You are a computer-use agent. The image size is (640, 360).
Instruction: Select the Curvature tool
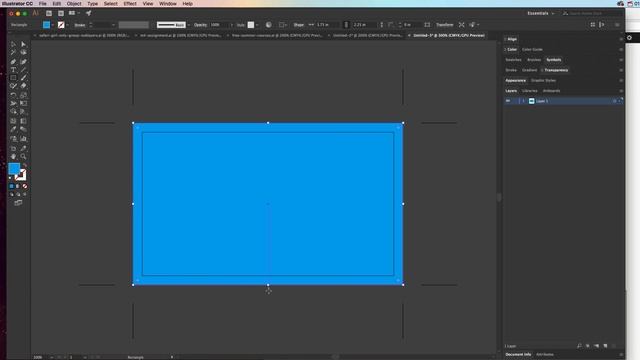(x=23, y=61)
